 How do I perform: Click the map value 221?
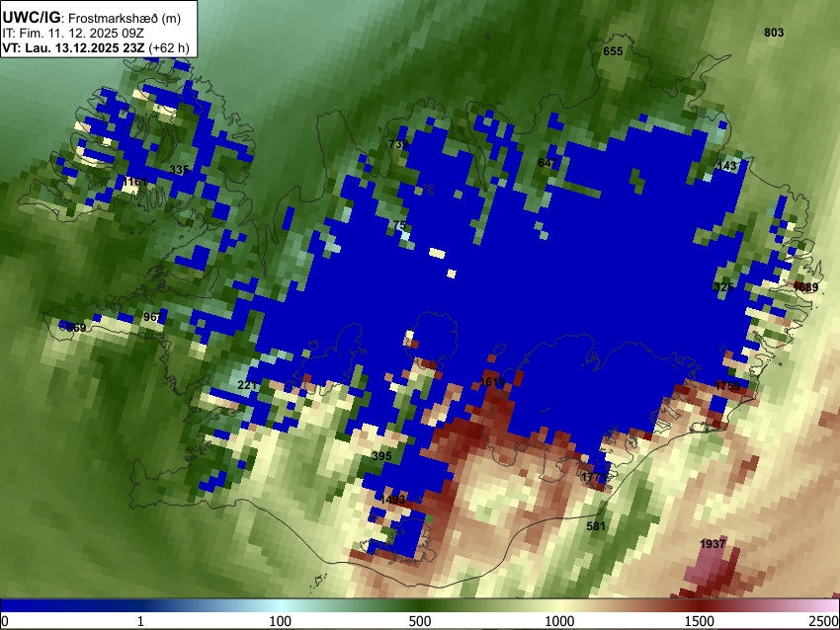[x=247, y=385]
